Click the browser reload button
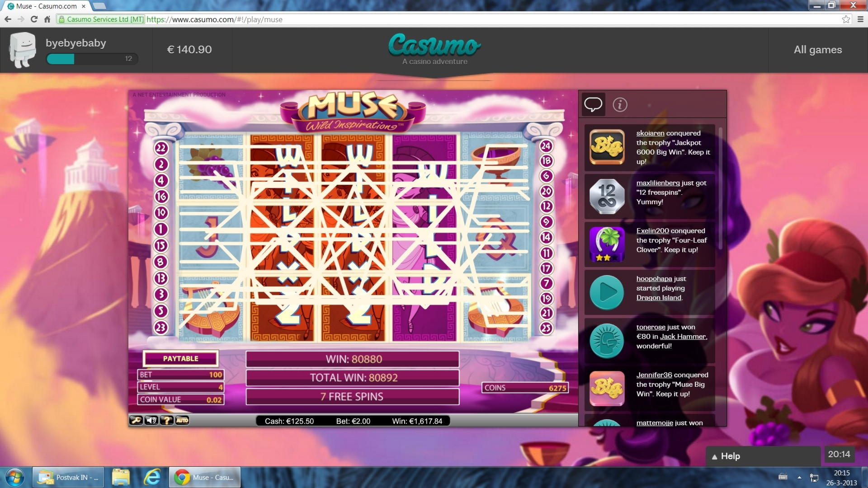Screen dimensions: 868x488 pos(34,19)
